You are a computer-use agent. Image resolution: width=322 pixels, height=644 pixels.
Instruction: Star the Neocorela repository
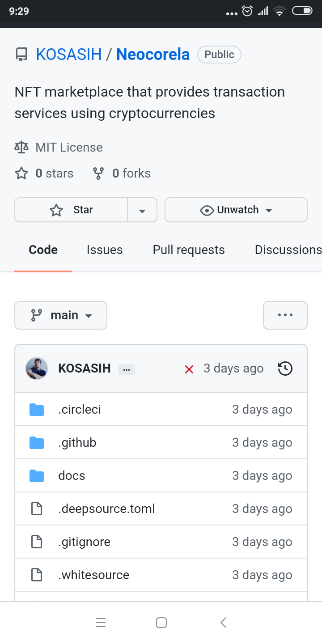[72, 210]
